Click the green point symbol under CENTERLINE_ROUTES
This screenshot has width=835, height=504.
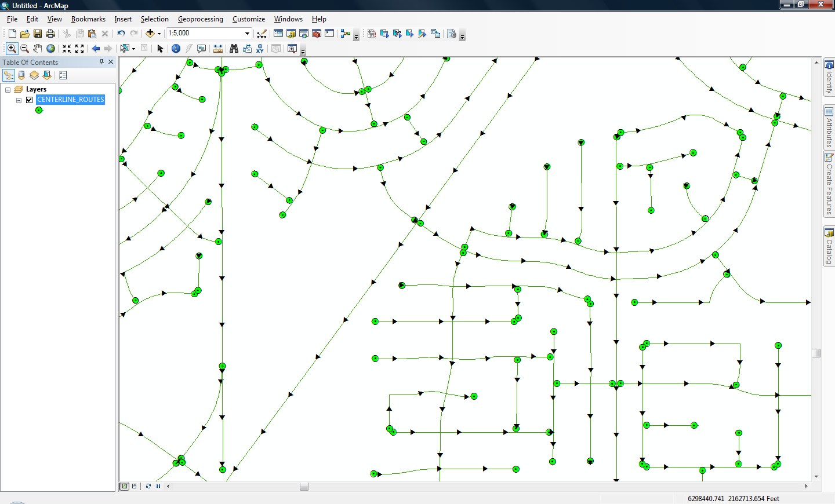pyautogui.click(x=39, y=110)
